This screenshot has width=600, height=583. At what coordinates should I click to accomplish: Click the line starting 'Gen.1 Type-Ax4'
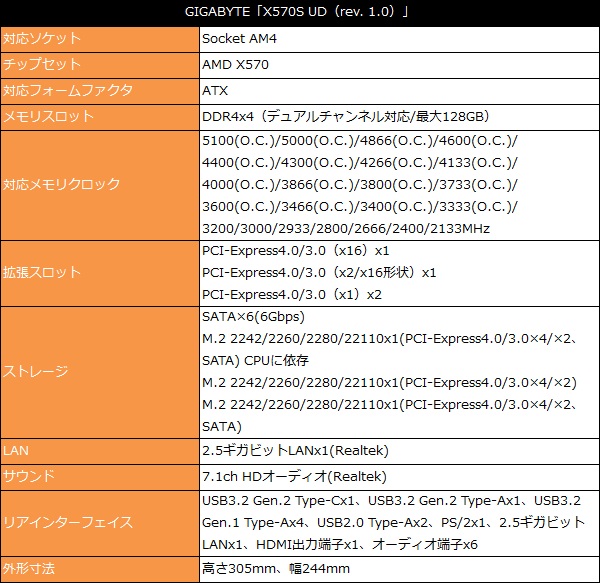(x=394, y=523)
